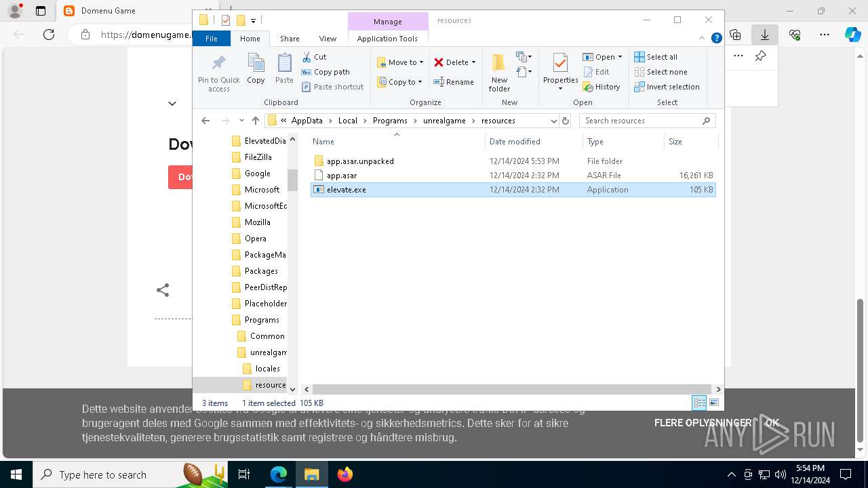Select FileZilla in the folder tree

click(x=258, y=157)
